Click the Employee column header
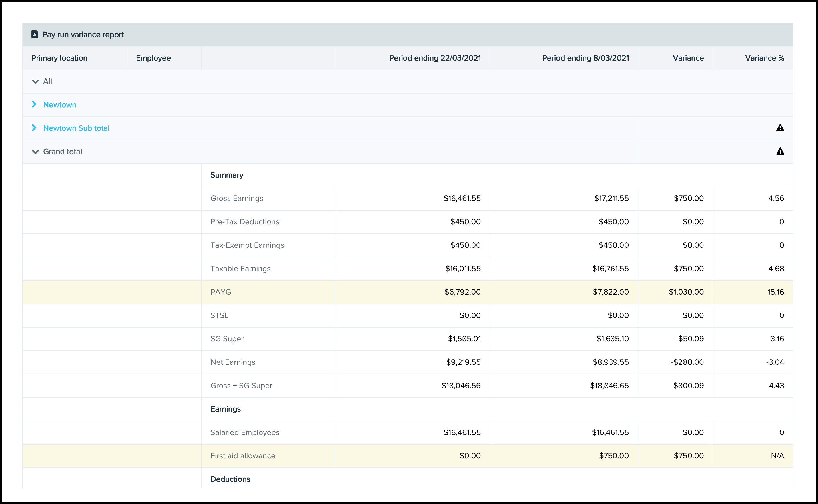This screenshot has height=504, width=818. [153, 58]
